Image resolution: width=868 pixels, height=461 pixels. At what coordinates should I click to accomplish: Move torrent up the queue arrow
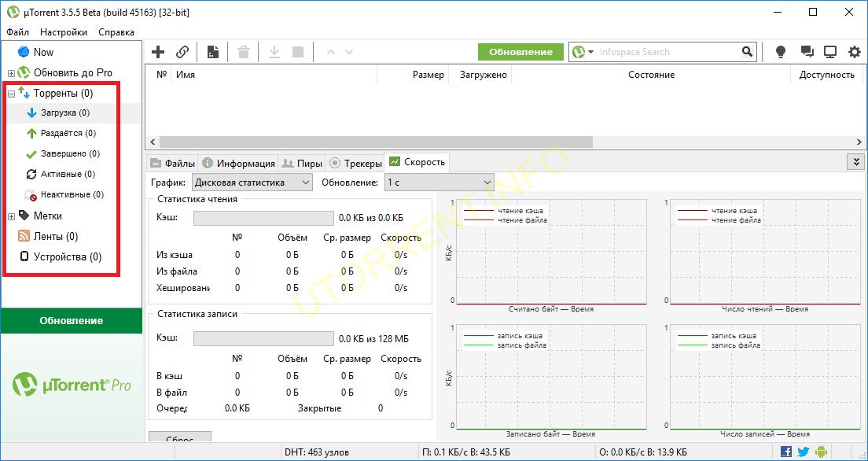pyautogui.click(x=331, y=52)
